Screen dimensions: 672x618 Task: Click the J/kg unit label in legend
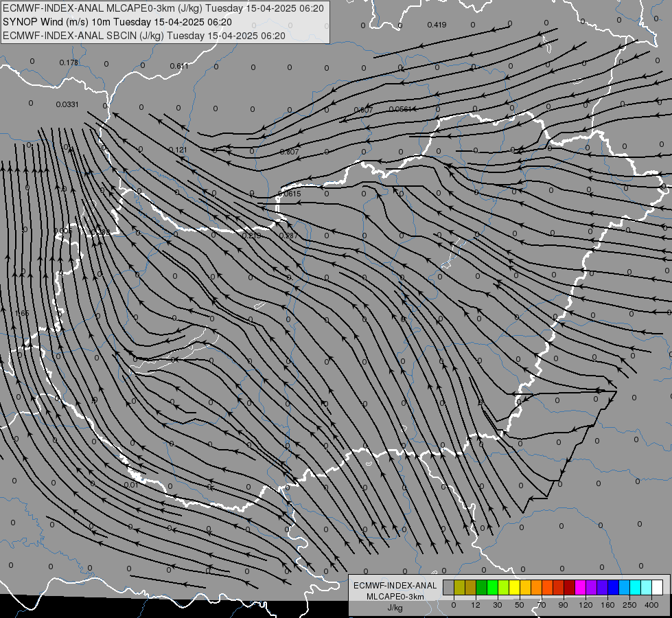point(395,608)
